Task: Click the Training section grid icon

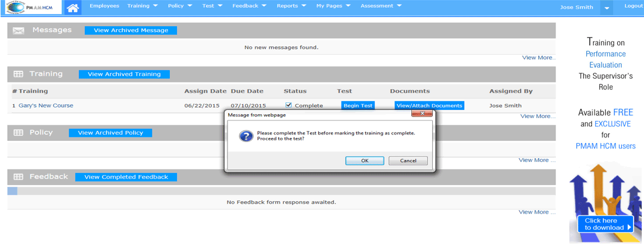Action: 18,74
